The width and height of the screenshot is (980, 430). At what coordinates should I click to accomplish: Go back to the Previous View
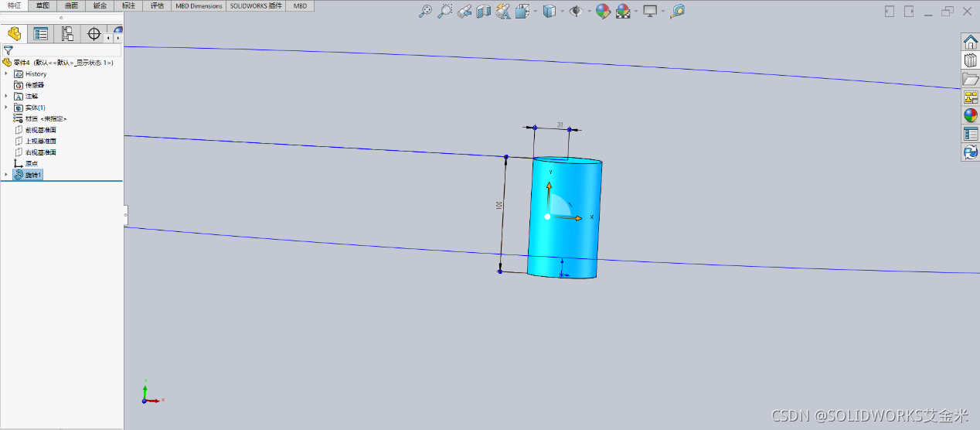[x=464, y=12]
